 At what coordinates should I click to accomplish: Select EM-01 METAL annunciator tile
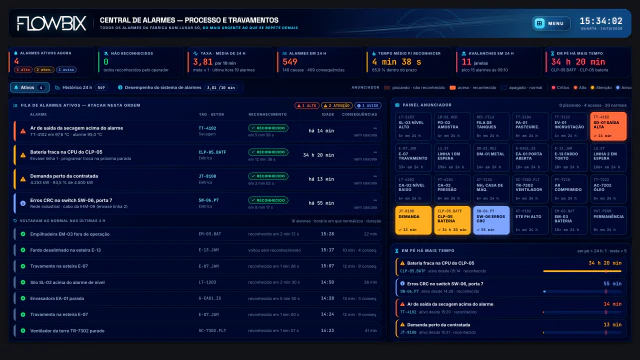click(x=491, y=158)
